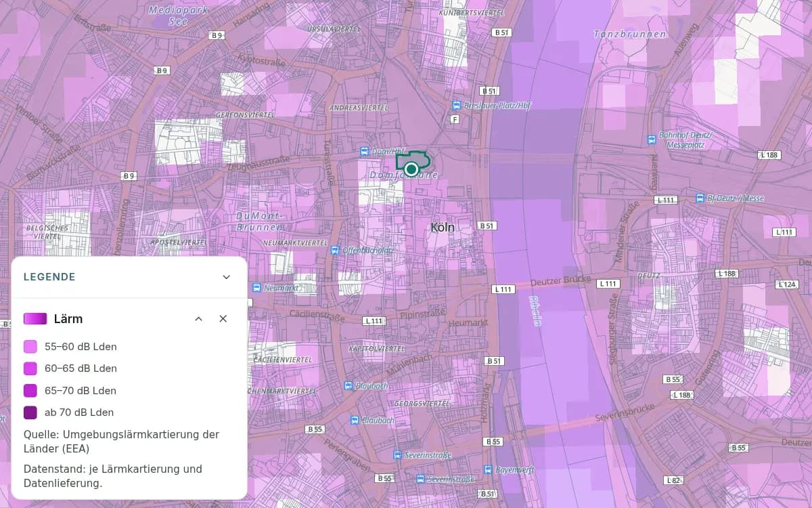Click the 60–65 dB Lden color swatch
Image resolution: width=812 pixels, height=508 pixels.
(x=30, y=368)
